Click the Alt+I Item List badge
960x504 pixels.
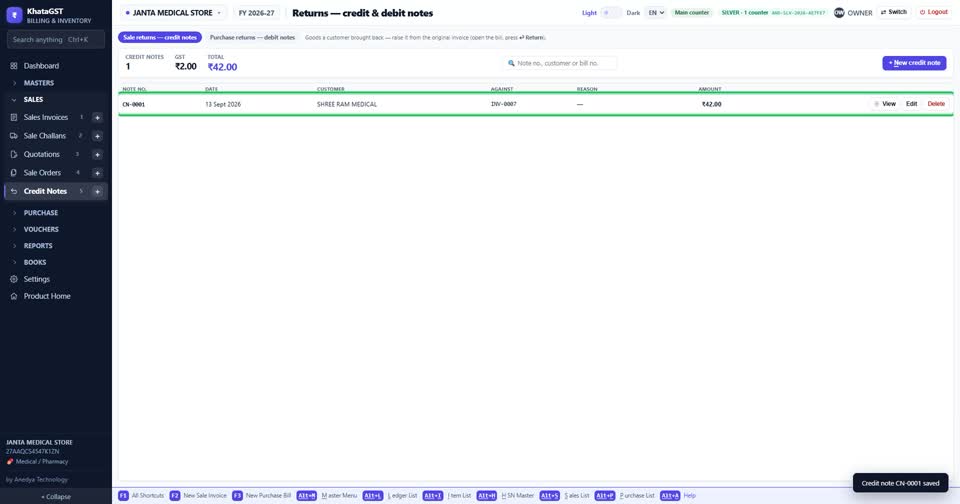tap(432, 495)
